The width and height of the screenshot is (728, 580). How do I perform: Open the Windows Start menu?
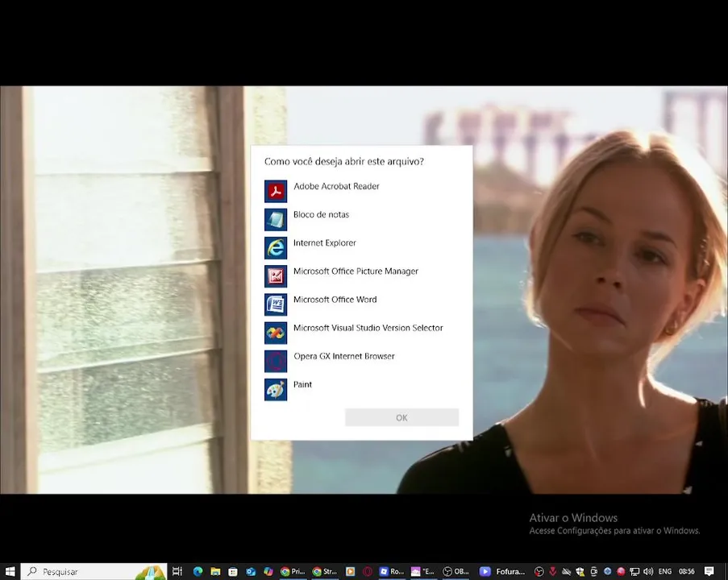(10, 571)
